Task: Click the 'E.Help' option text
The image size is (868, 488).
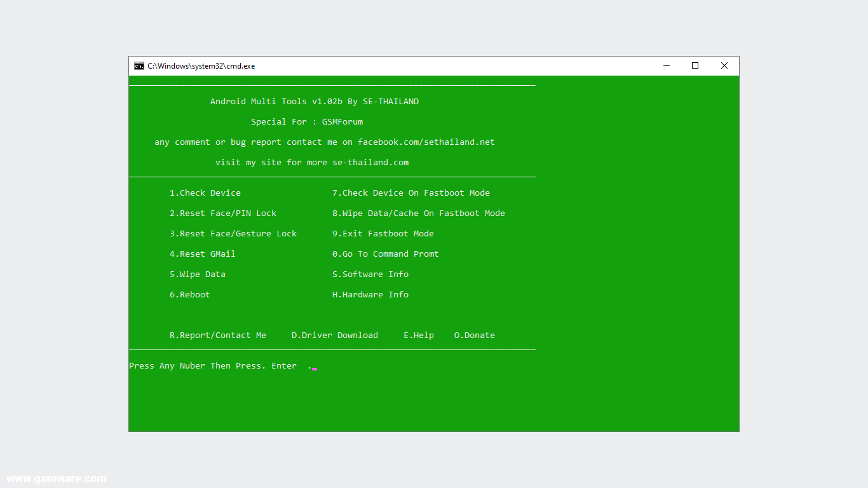Action: [x=419, y=335]
